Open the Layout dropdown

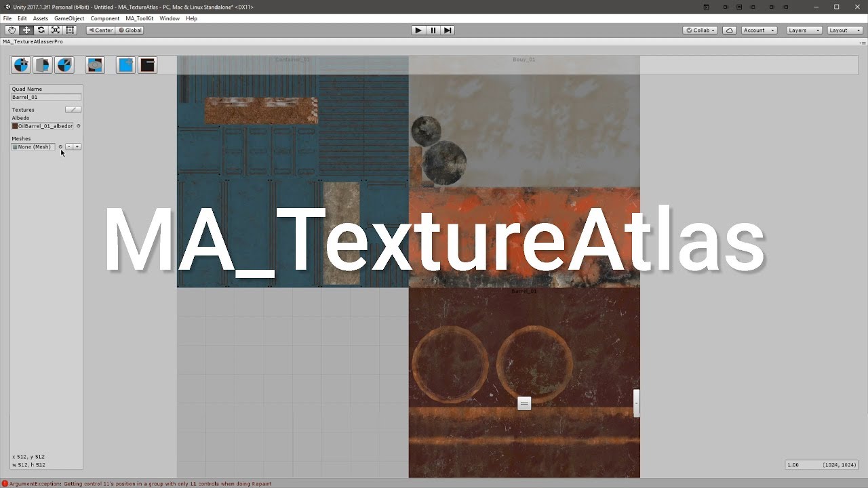pos(844,30)
